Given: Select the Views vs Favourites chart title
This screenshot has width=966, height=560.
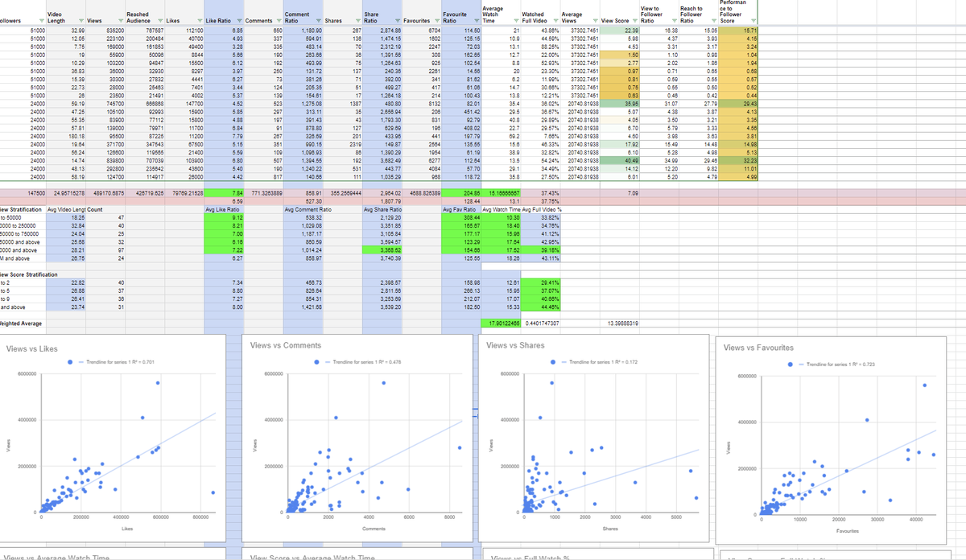Looking at the screenshot, I should pos(759,348).
